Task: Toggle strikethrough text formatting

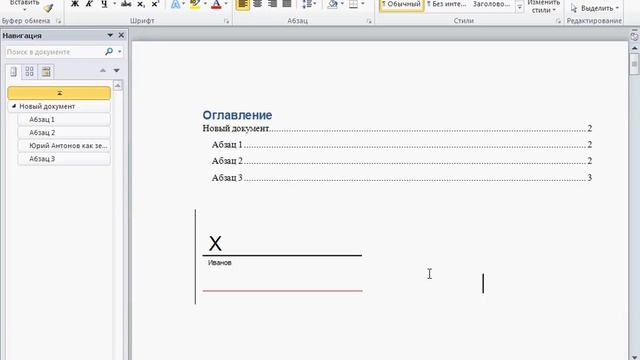Action: point(126,4)
